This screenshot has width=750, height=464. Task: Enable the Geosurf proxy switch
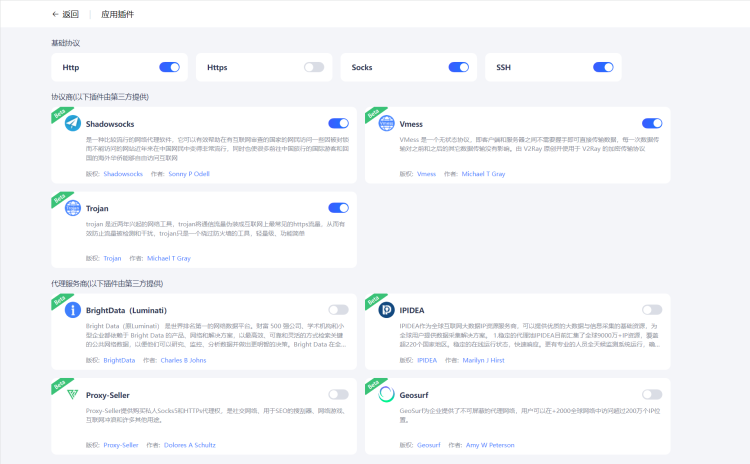(x=652, y=395)
